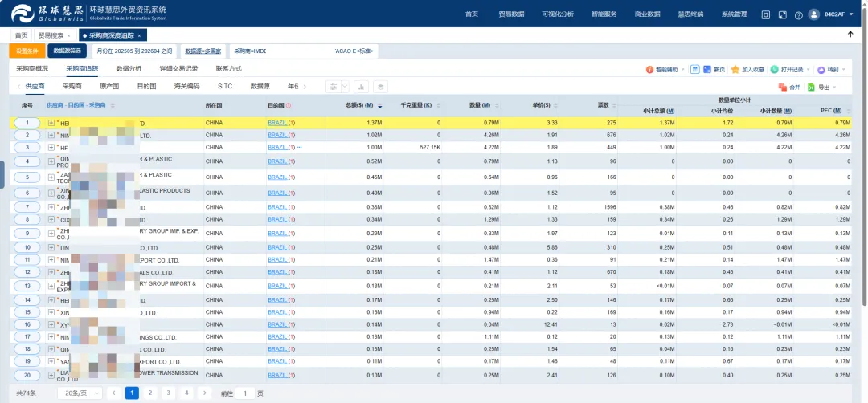Expand the 打开记录 dropdown arrow
The height and width of the screenshot is (403, 868).
(809, 70)
